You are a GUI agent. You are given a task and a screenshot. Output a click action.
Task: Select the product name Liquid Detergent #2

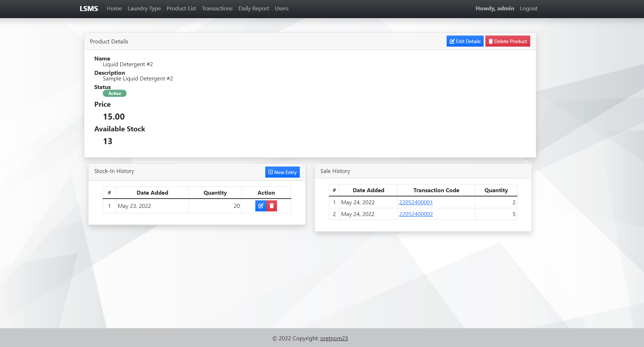coord(128,64)
